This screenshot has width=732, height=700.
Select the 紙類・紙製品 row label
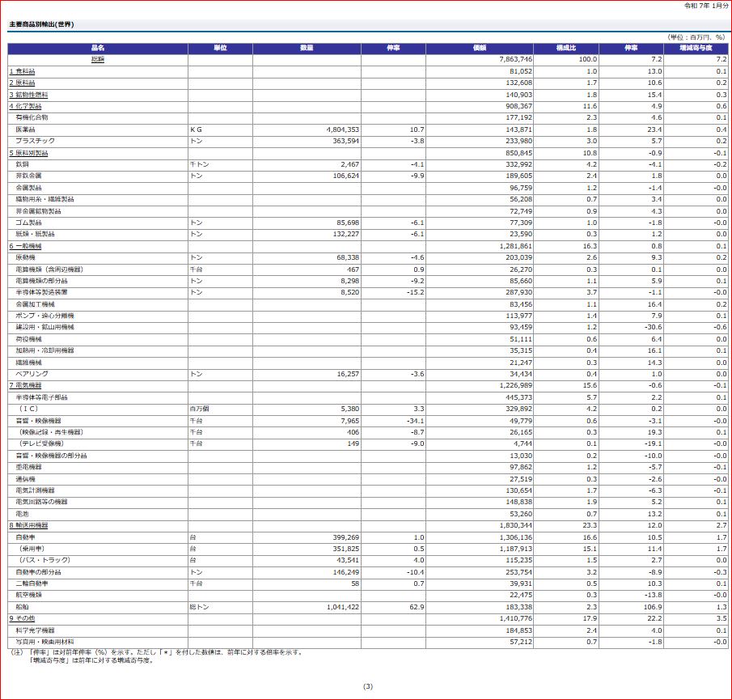point(35,234)
